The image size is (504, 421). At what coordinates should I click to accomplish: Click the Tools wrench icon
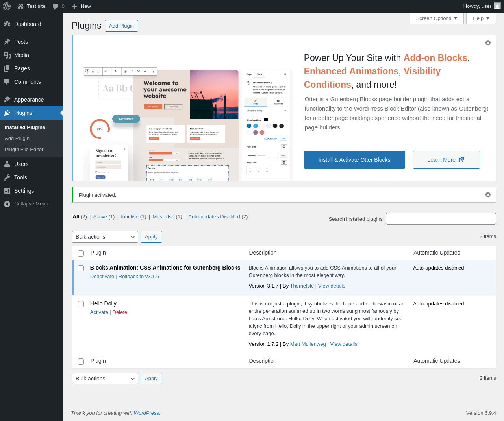[7, 177]
